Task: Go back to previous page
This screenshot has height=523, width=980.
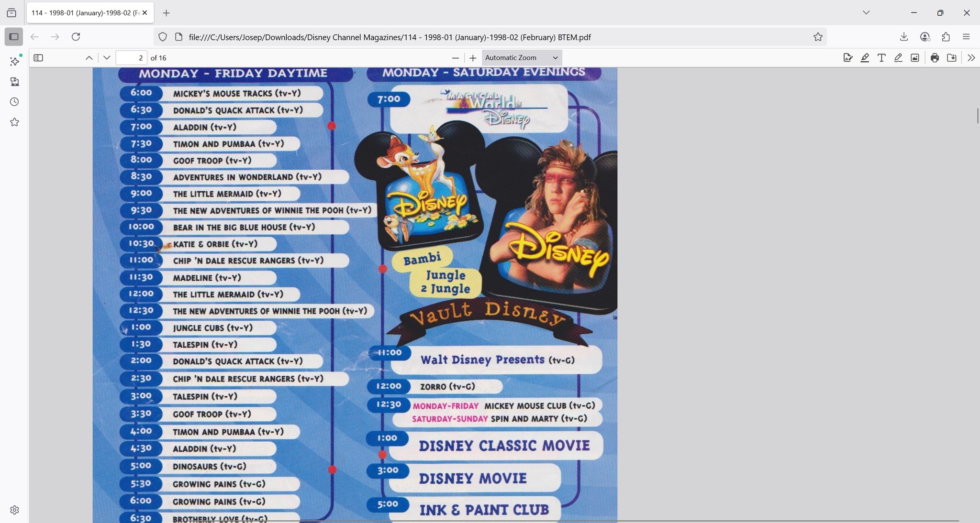Action: (34, 37)
